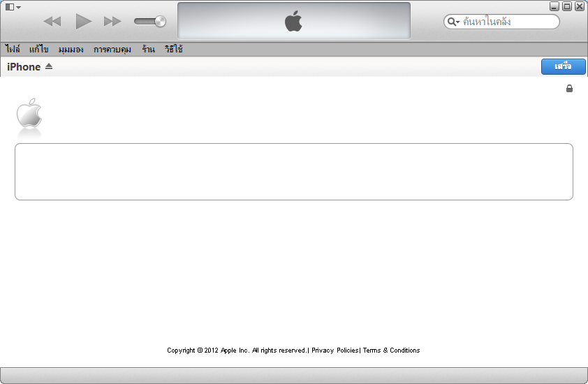
Task: Open the Privacy Policies link
Action: 335,350
